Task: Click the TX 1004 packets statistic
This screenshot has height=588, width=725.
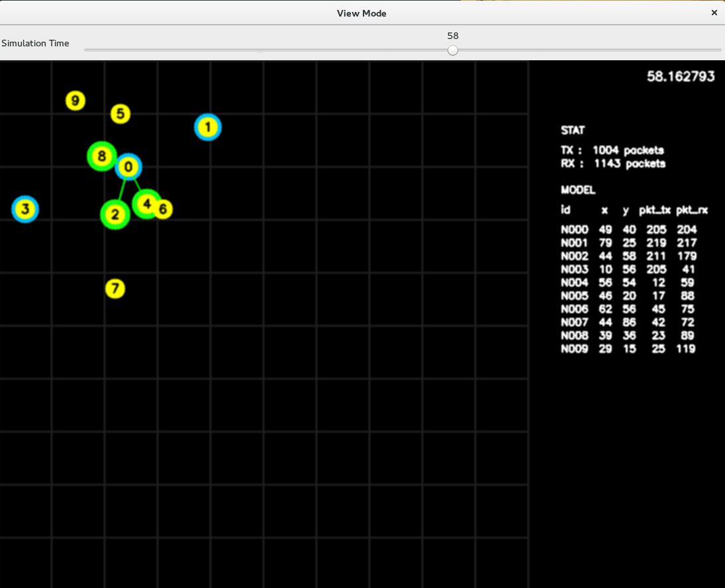Action: tap(612, 150)
